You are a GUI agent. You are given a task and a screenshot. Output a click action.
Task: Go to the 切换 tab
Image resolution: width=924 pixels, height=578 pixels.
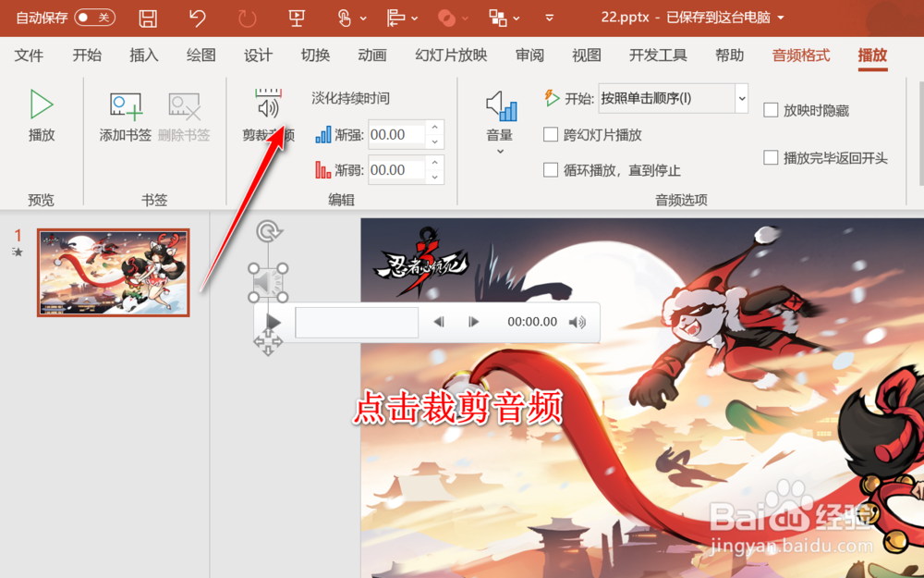point(315,55)
